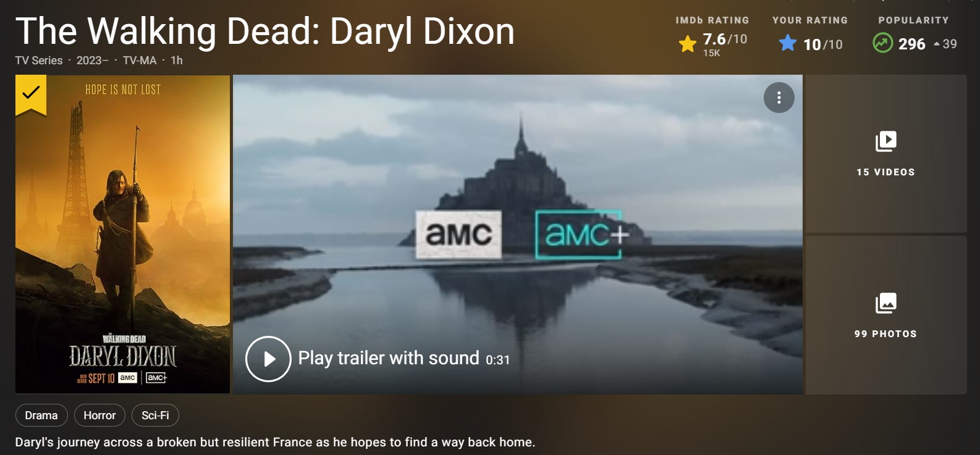This screenshot has height=455, width=980.
Task: Change your 10/10 rating
Action: point(822,44)
